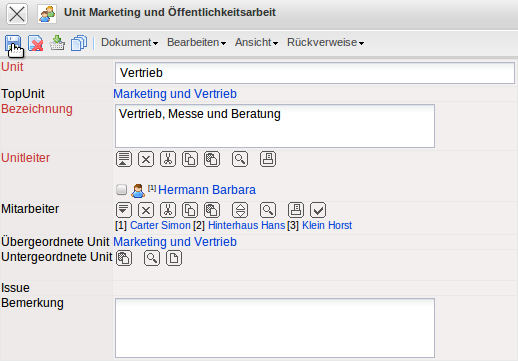518x361 pixels.
Task: Click the magnifier search icon in Mitarbeiter row
Action: 268,210
